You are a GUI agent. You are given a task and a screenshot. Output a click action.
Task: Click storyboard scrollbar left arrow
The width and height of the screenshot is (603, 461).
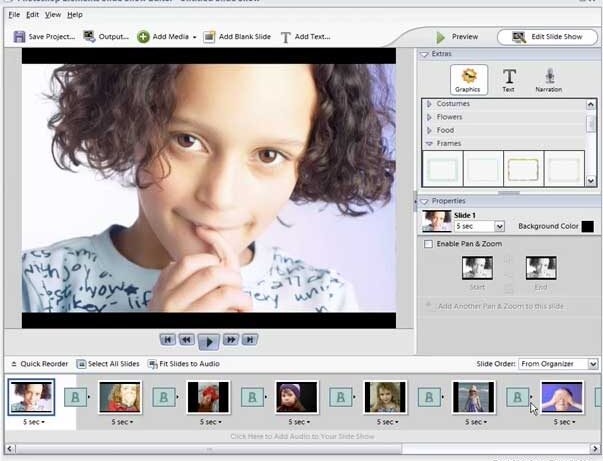pyautogui.click(x=10, y=449)
